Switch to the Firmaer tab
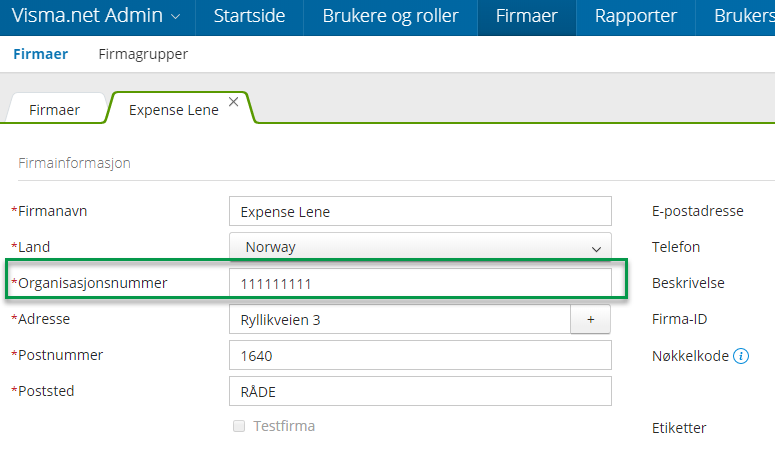775x469 pixels. coord(54,110)
